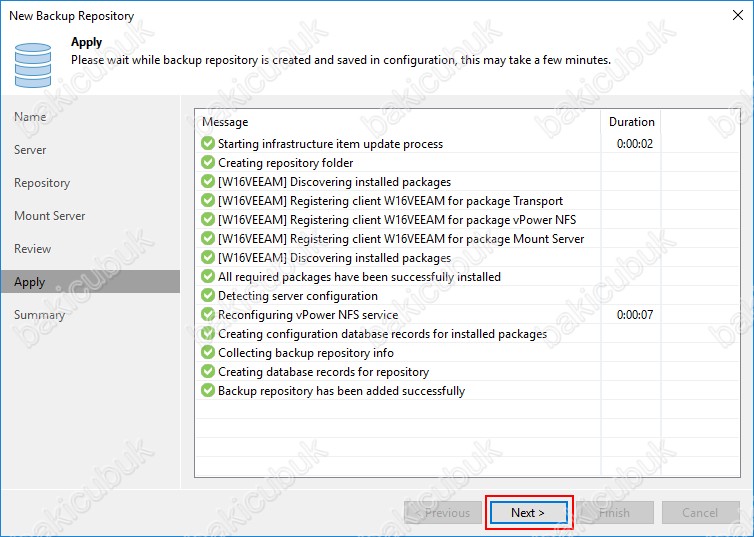
Task: Click the Cancel button
Action: [x=699, y=513]
